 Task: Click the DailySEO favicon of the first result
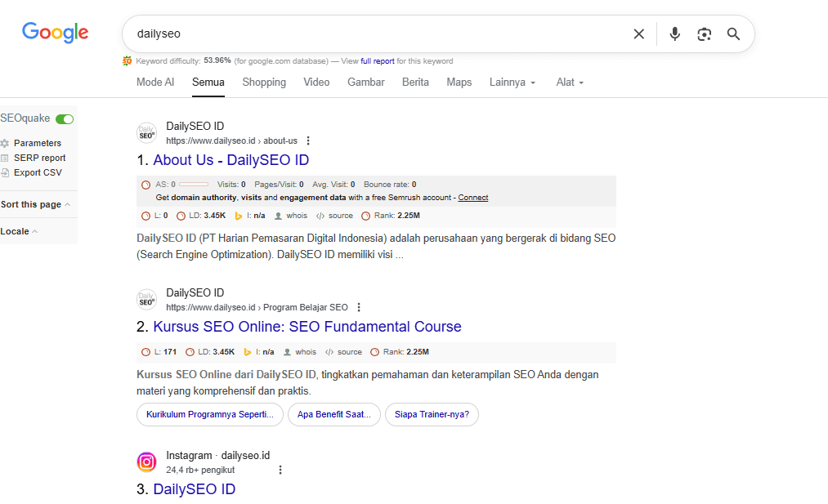[x=146, y=132]
